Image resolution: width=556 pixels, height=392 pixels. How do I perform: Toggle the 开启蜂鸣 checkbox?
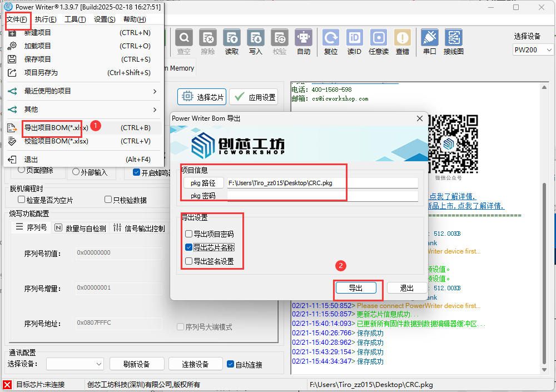click(x=137, y=172)
